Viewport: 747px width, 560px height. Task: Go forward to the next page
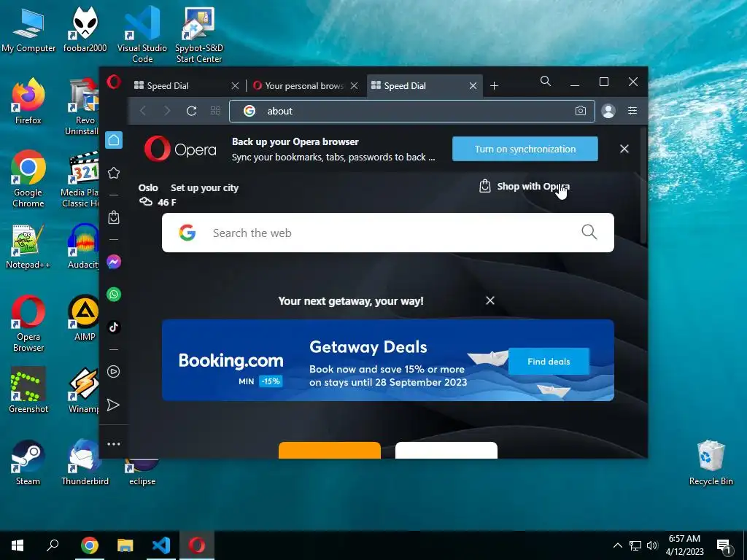coord(167,111)
